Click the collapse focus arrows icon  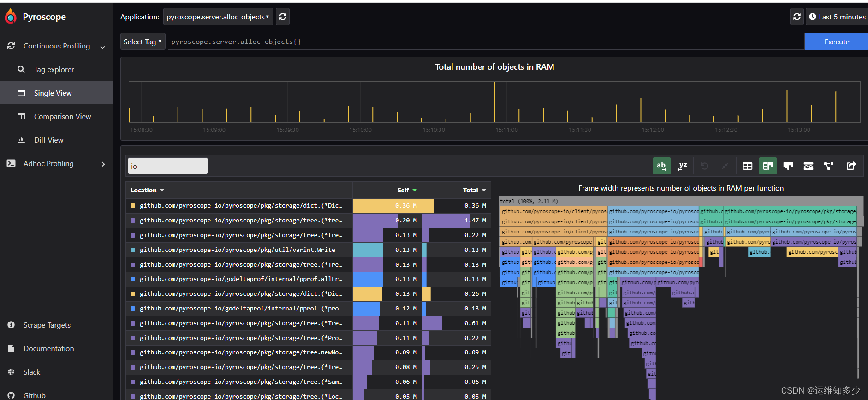click(x=725, y=166)
